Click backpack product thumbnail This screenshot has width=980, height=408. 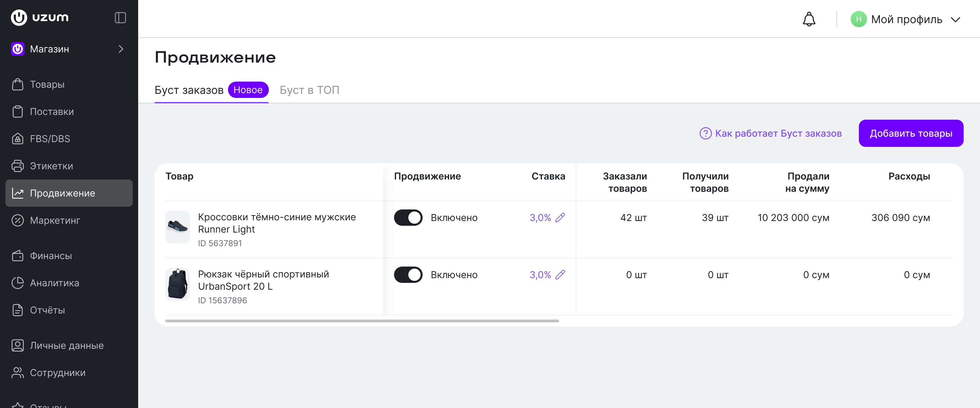point(177,284)
